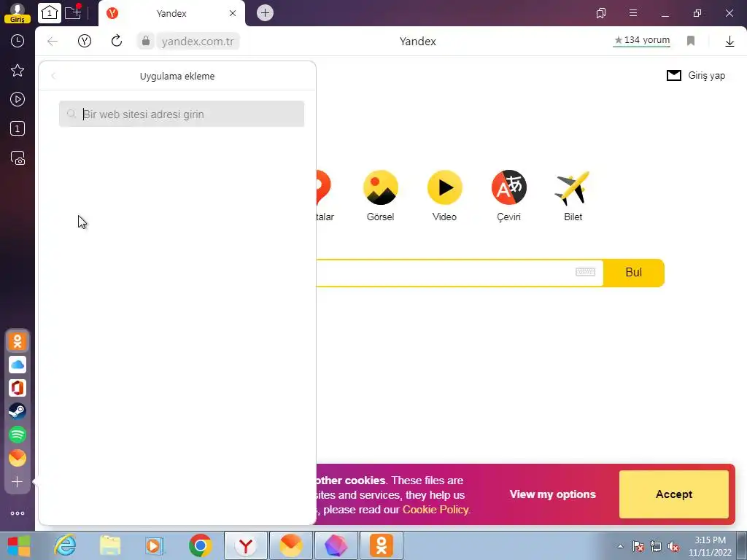Open the Windows Start button
This screenshot has height=560, width=747.
[19, 545]
